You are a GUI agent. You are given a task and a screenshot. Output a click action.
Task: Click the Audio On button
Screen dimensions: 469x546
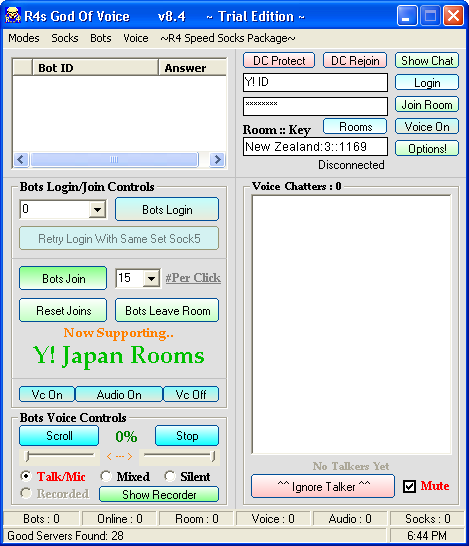coord(119,394)
